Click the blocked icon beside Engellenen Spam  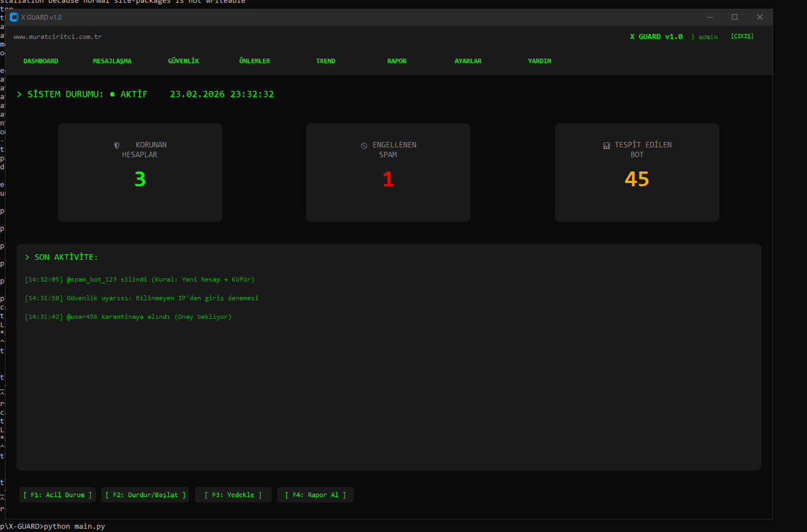(x=364, y=146)
